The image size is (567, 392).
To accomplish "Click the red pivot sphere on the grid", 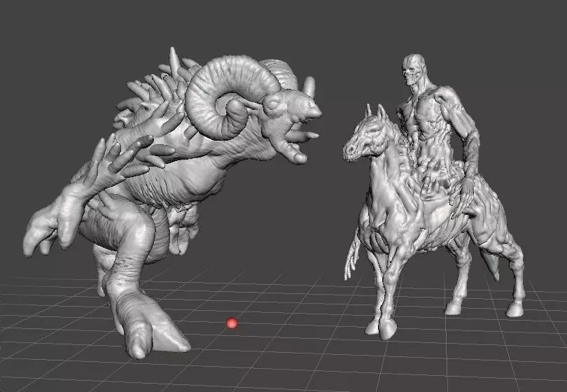I will (x=232, y=323).
